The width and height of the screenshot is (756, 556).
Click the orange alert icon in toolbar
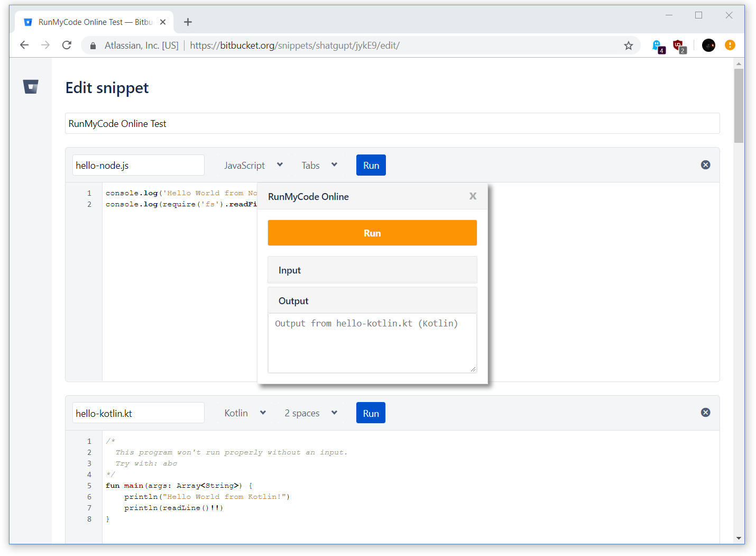(730, 45)
